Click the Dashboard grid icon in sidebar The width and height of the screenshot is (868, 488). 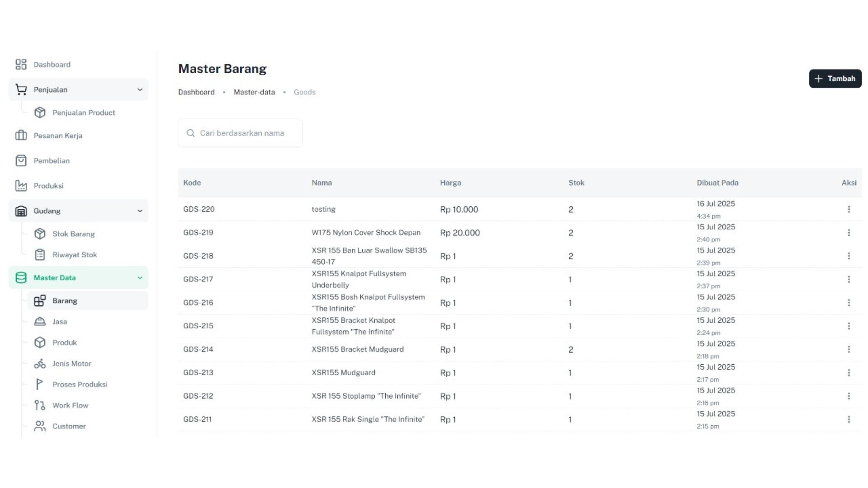21,64
